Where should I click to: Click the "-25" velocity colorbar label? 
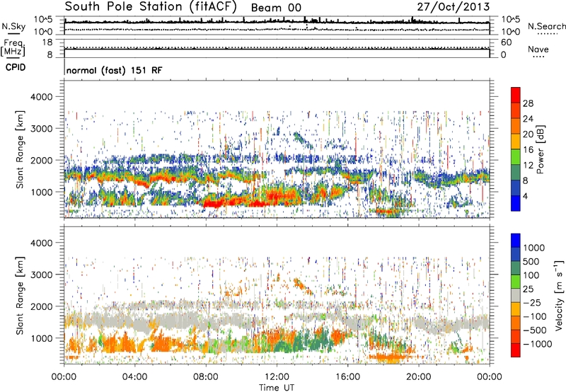tap(532, 302)
